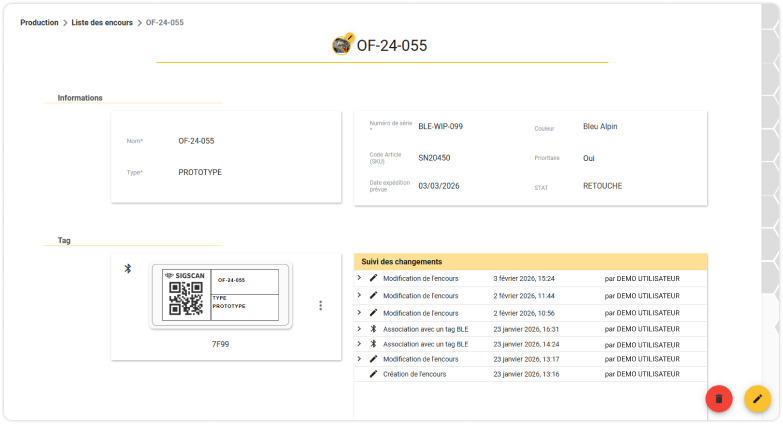
Task: Click the Couleur value Bleu Alpin
Action: pyautogui.click(x=600, y=126)
